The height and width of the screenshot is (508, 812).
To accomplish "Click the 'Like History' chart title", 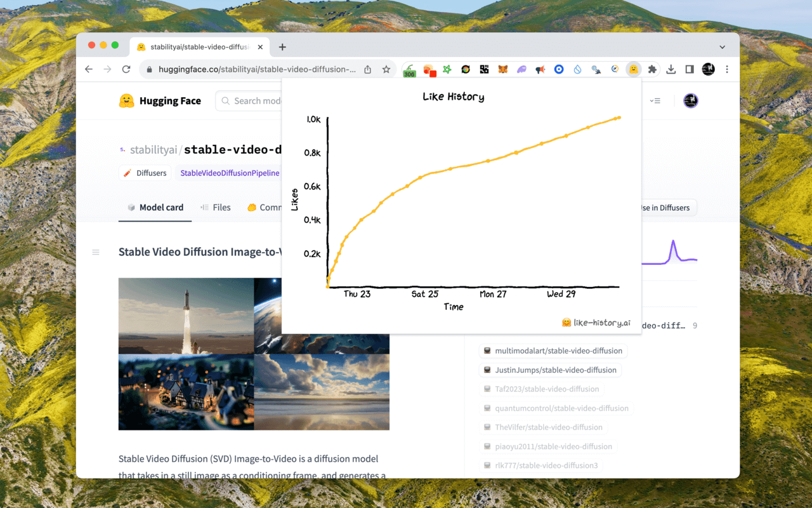I will coord(454,97).
